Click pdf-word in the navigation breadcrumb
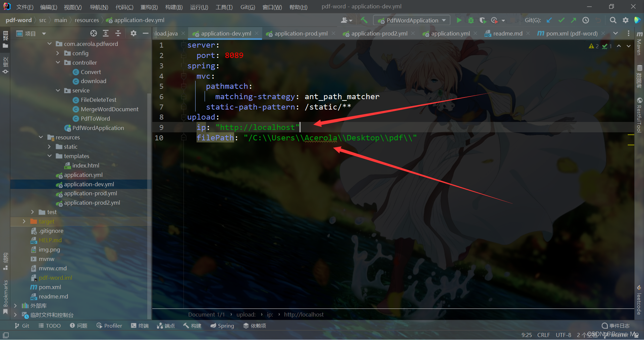The width and height of the screenshot is (644, 340). point(18,20)
